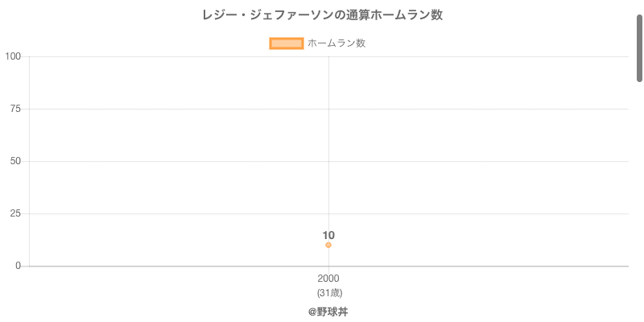Screen dimensions: 644x322
Task: Click the y-axis label 25
Action: pos(15,213)
